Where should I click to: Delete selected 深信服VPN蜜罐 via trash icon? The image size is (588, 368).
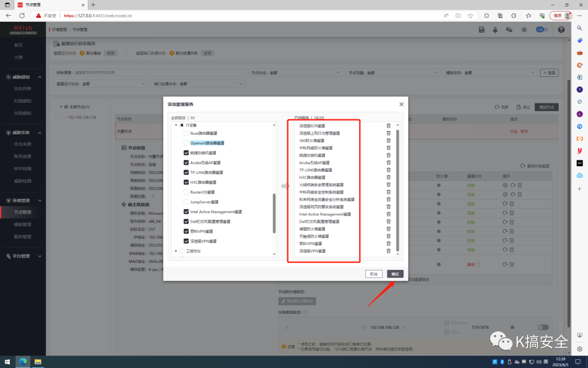pyautogui.click(x=389, y=251)
